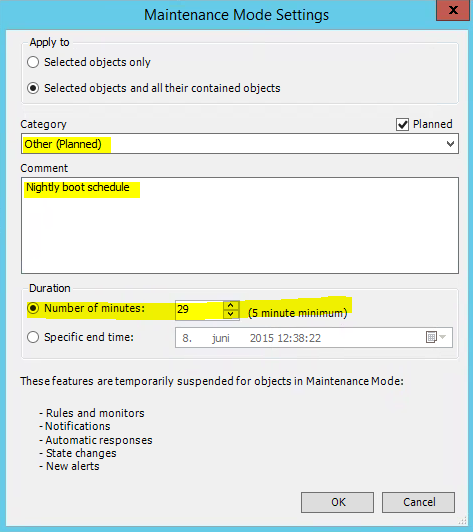Expand the Category dropdown arrow
The image size is (473, 532).
450,144
